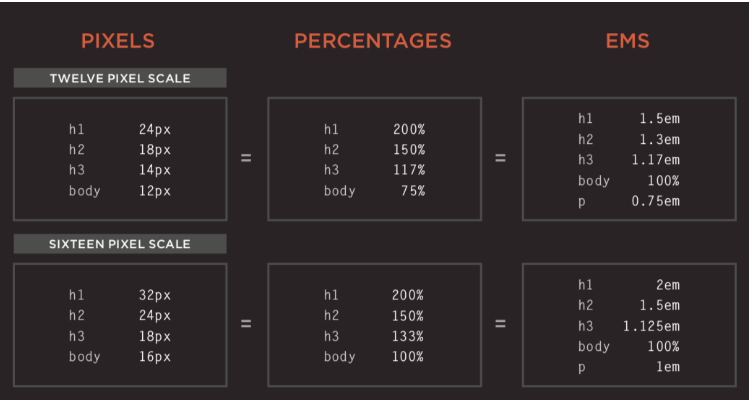Viewport: 750px width, 400px height.
Task: Select the TWELVE PIXEL SCALE label
Action: pos(120,78)
